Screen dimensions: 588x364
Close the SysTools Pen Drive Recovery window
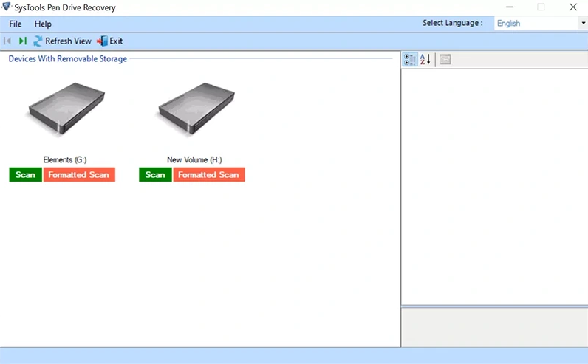point(573,7)
